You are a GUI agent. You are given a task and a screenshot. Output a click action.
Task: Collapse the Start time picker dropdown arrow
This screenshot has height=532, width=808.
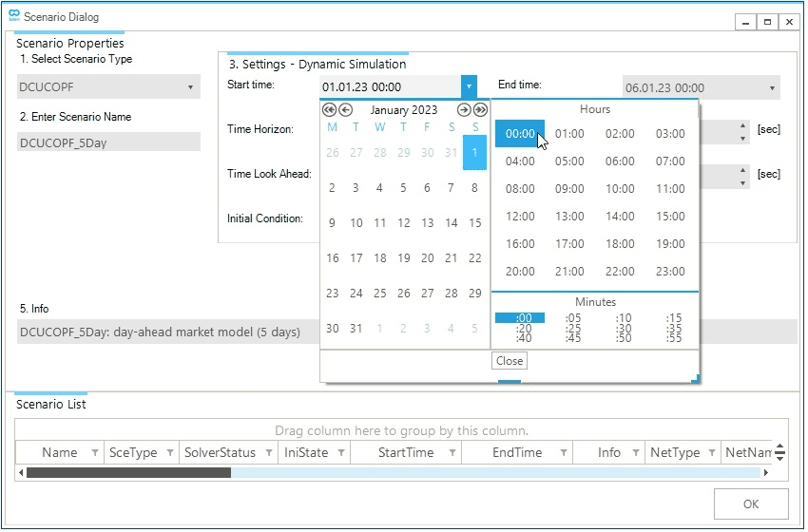[x=468, y=87]
